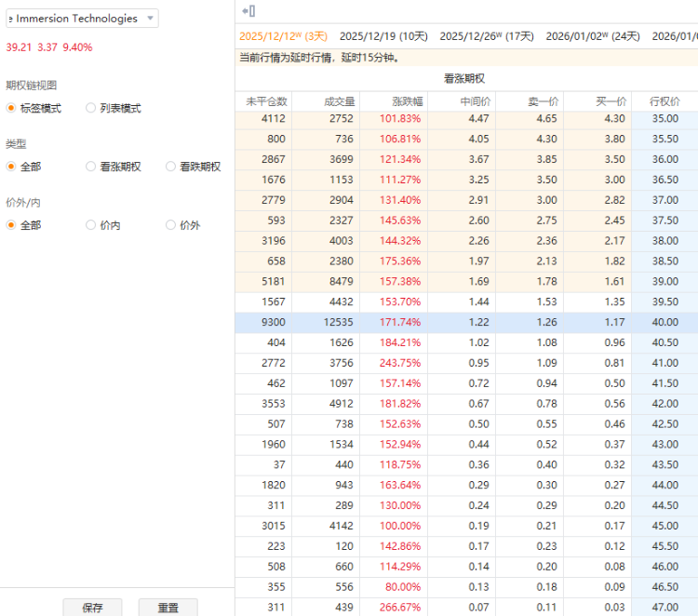Open the 2026/01/02 (24天) expiry tab
The width and height of the screenshot is (698, 616).
(x=593, y=36)
